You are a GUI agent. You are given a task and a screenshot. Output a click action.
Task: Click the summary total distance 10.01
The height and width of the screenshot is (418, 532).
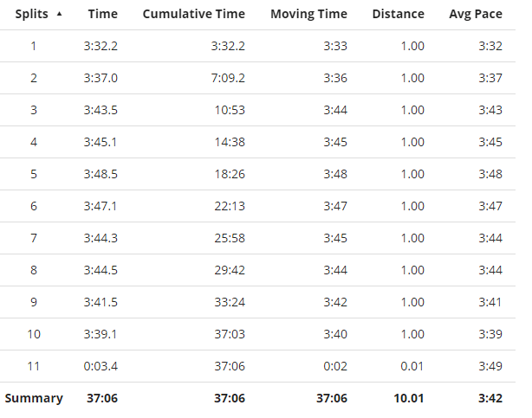[x=408, y=398]
